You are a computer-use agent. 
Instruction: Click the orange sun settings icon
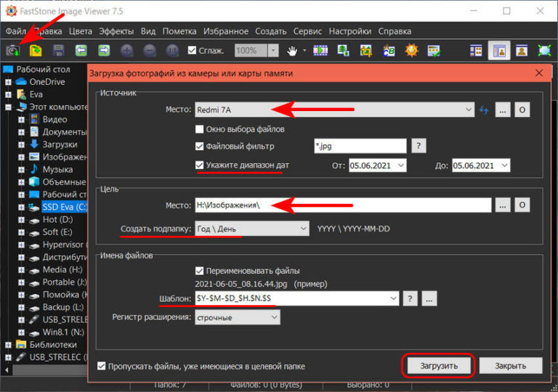[412, 51]
